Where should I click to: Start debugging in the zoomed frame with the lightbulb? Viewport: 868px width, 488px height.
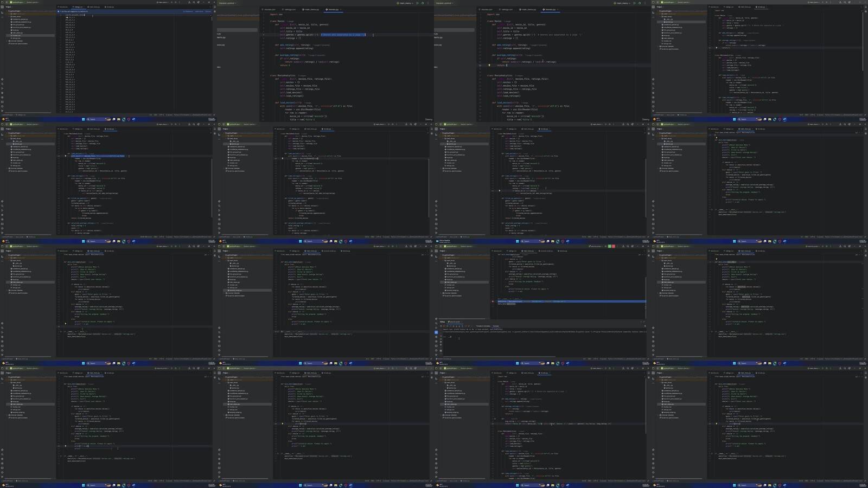640,3
